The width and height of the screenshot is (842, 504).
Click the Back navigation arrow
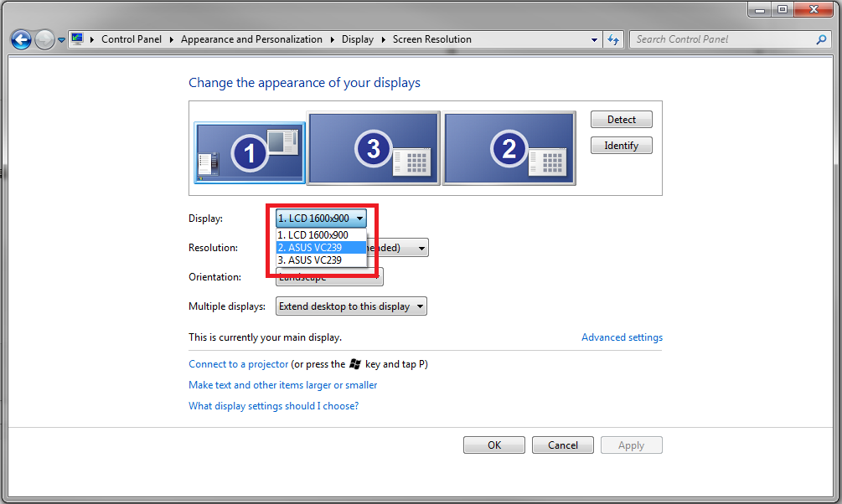pos(21,39)
